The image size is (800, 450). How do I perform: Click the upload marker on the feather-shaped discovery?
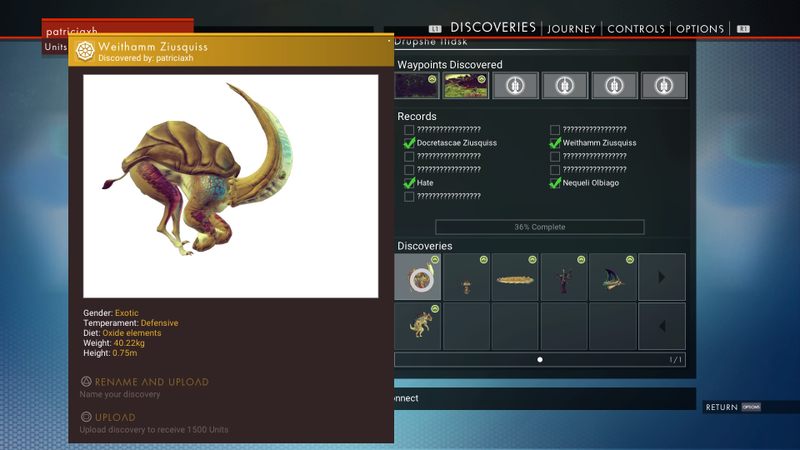point(532,260)
